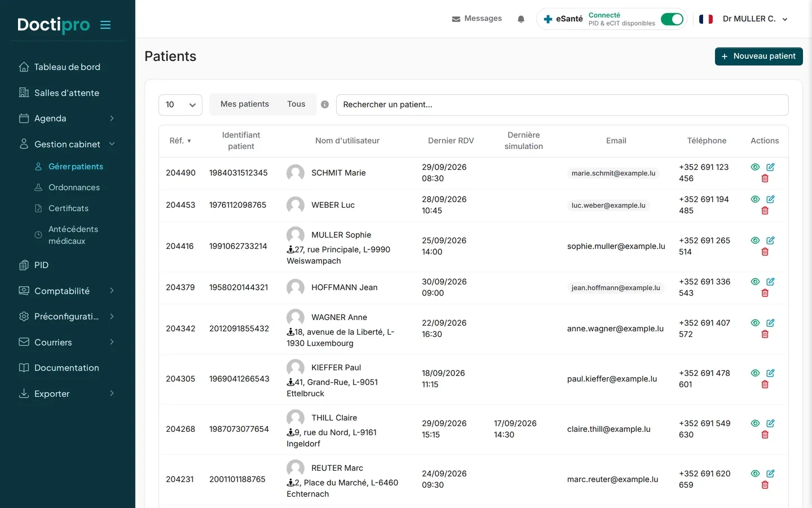812x508 pixels.
Task: Expand the Courriers menu
Action: (68, 343)
